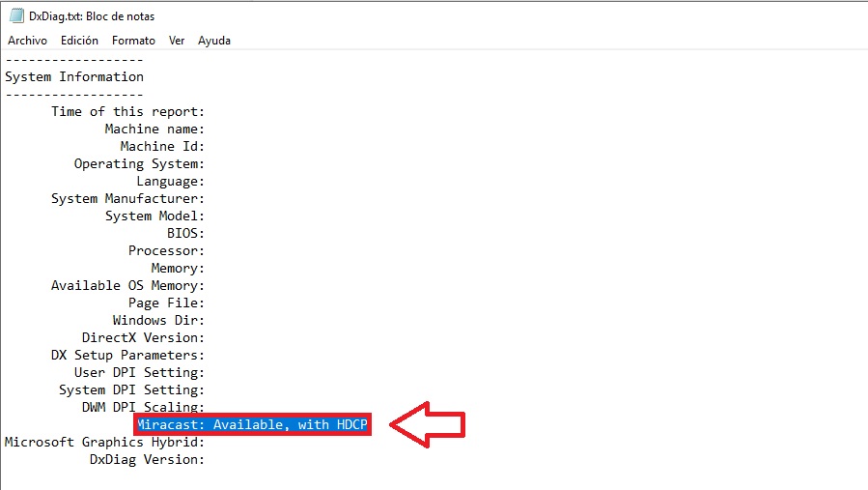Screen dimensions: 868x490
Task: Click the 'DxDiag.txt: Bloc de notas' window title
Action: 92,16
